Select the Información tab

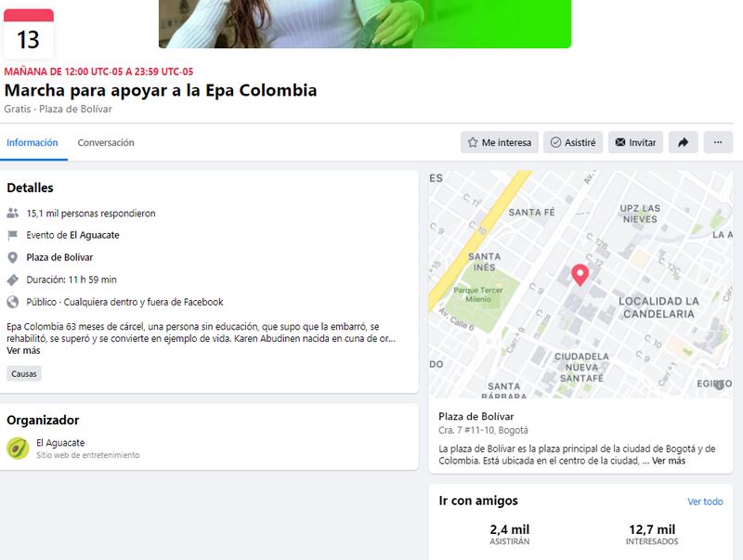click(x=33, y=143)
